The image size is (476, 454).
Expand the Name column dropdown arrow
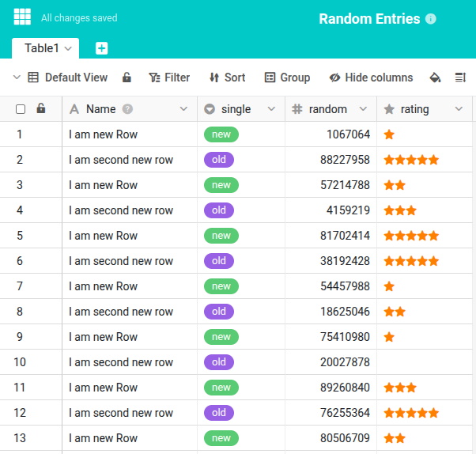[x=184, y=109]
